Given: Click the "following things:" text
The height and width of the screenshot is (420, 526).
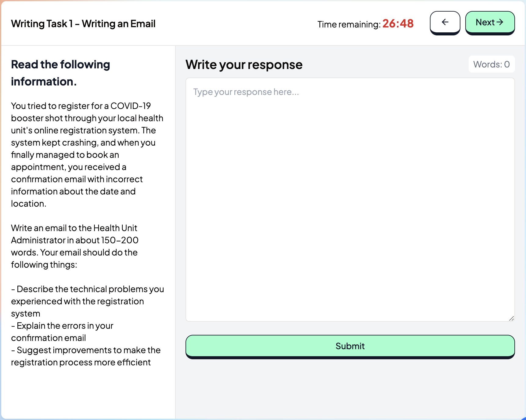Looking at the screenshot, I should (44, 265).
